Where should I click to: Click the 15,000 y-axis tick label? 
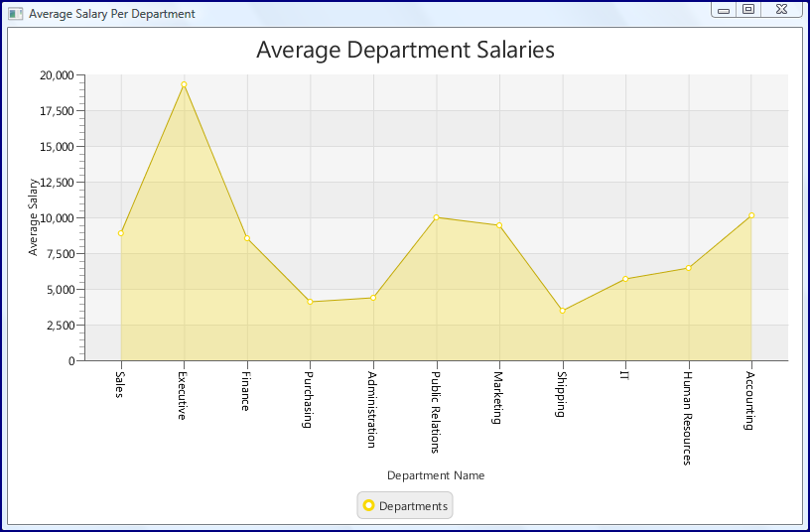pos(57,147)
